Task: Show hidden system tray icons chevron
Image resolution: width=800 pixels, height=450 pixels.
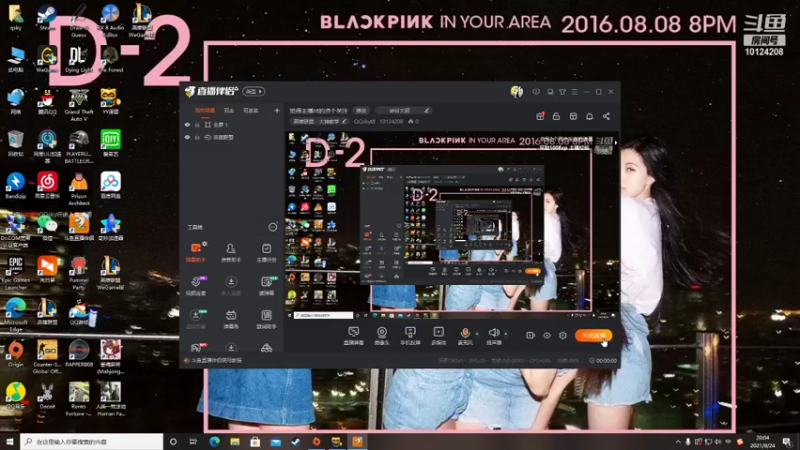Action: pyautogui.click(x=678, y=442)
